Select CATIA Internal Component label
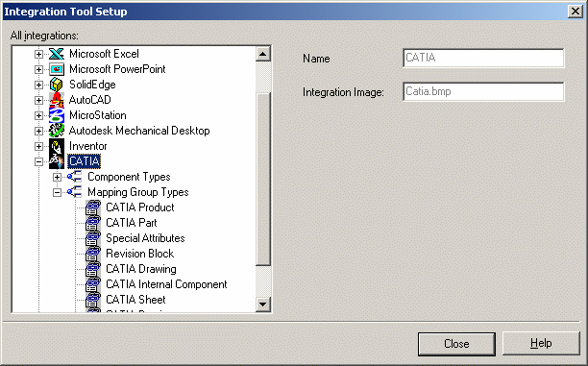 click(166, 284)
